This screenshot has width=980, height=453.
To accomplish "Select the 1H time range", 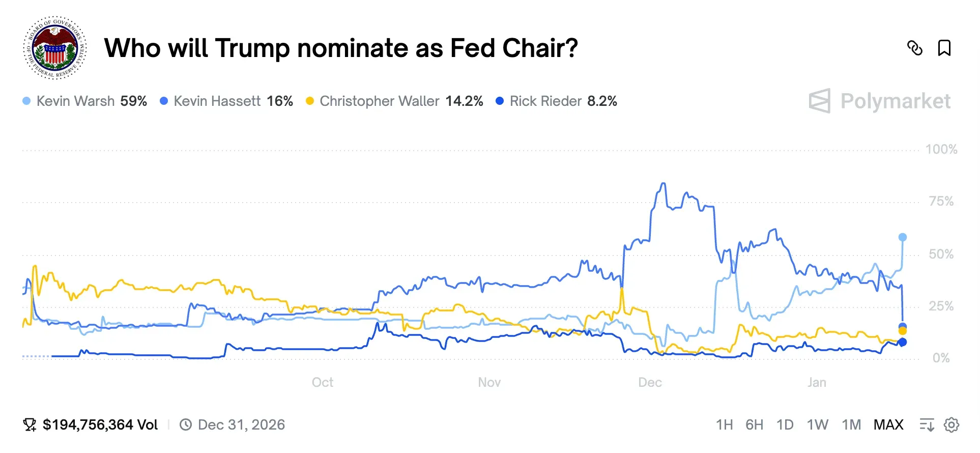I will (724, 424).
